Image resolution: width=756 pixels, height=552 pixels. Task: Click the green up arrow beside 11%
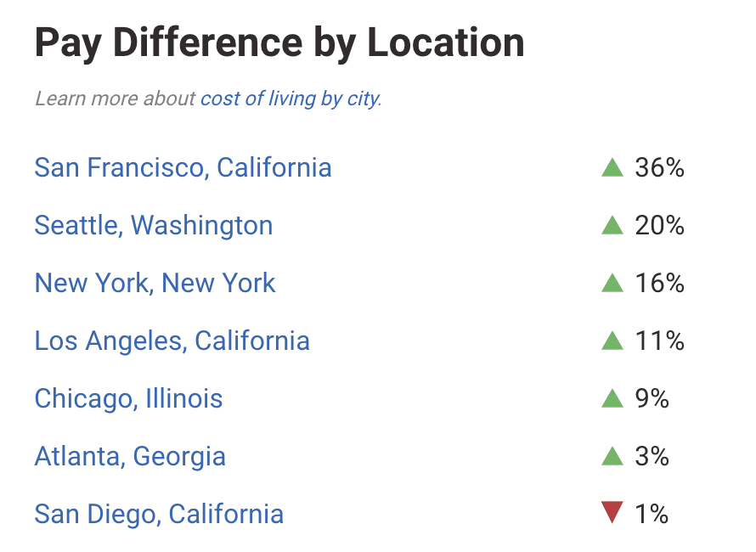click(612, 341)
